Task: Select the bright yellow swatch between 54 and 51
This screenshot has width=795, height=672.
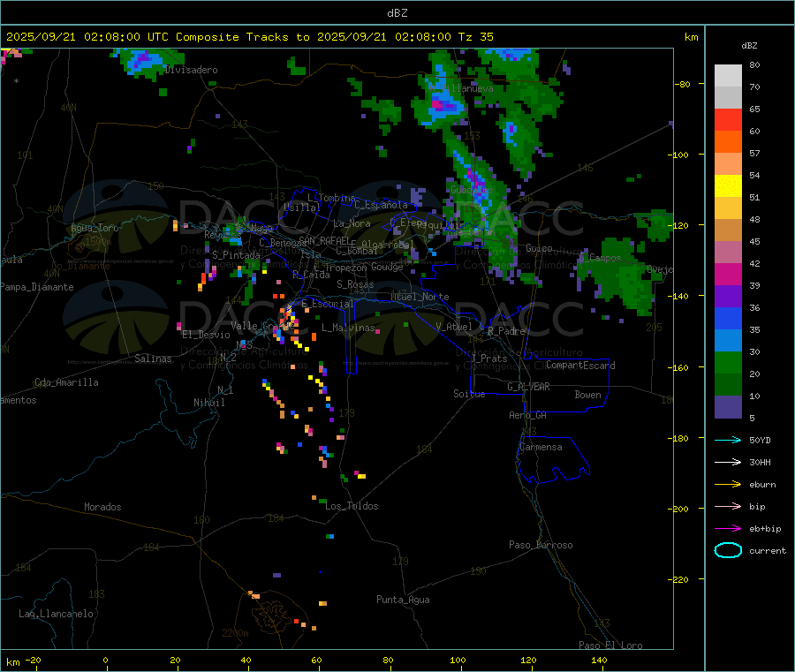Action: click(728, 186)
